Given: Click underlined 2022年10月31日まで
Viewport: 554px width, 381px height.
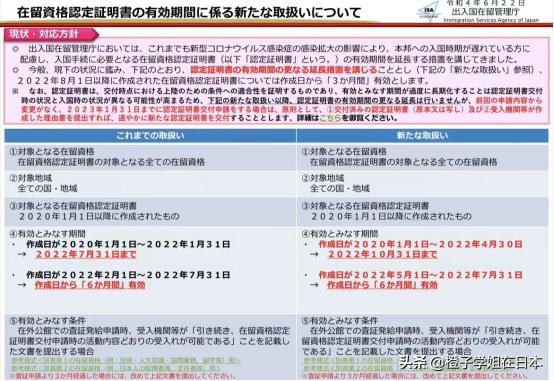Looking at the screenshot, I should (x=383, y=254).
